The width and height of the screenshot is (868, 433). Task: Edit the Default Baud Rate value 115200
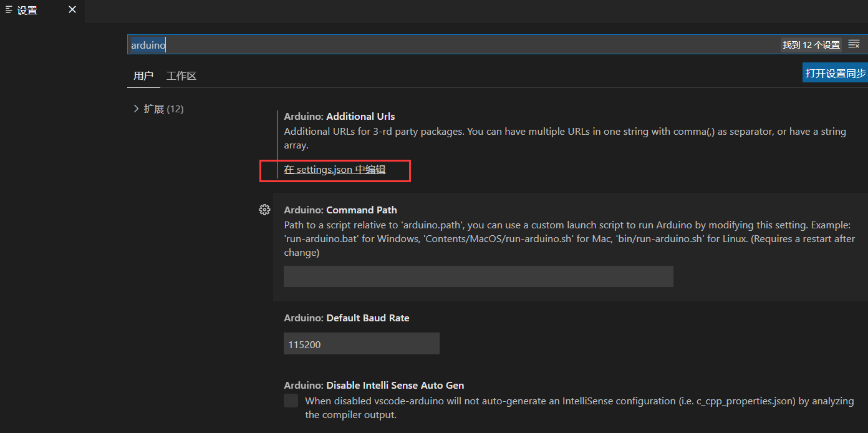pos(362,343)
